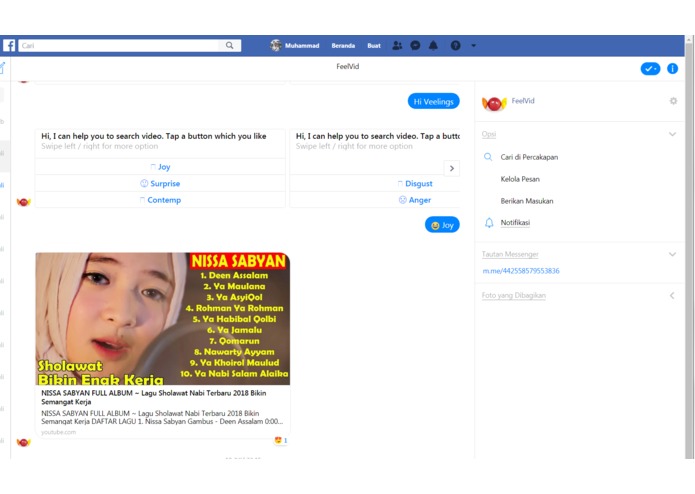Click the Notifikasi bell icon
This screenshot has height=494, width=695.
point(489,223)
